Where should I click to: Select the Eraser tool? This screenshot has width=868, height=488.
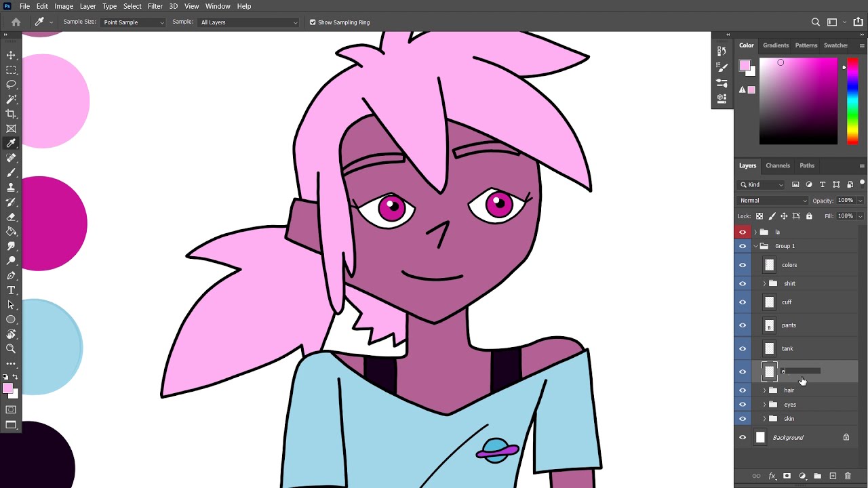pyautogui.click(x=11, y=217)
